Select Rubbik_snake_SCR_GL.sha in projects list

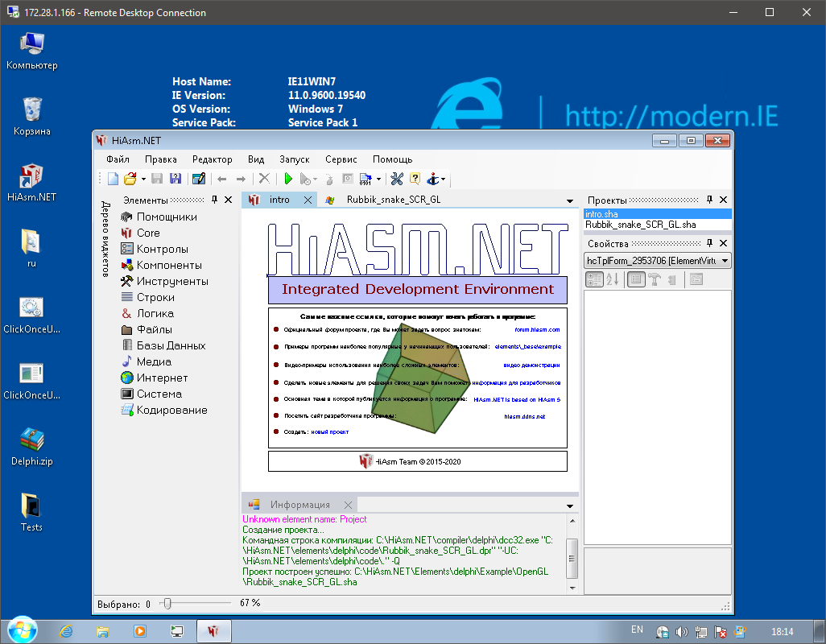click(x=641, y=225)
